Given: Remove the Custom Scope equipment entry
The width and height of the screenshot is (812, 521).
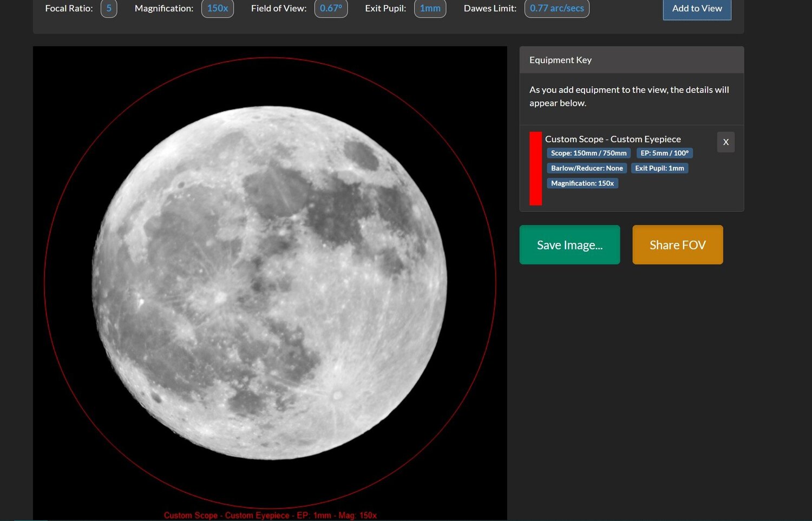Looking at the screenshot, I should [725, 142].
